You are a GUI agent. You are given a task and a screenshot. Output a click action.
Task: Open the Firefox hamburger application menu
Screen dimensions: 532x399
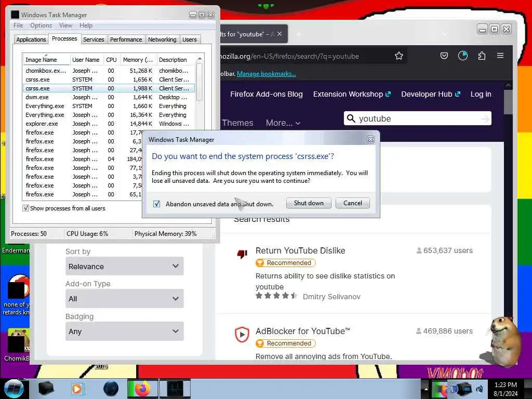500,56
